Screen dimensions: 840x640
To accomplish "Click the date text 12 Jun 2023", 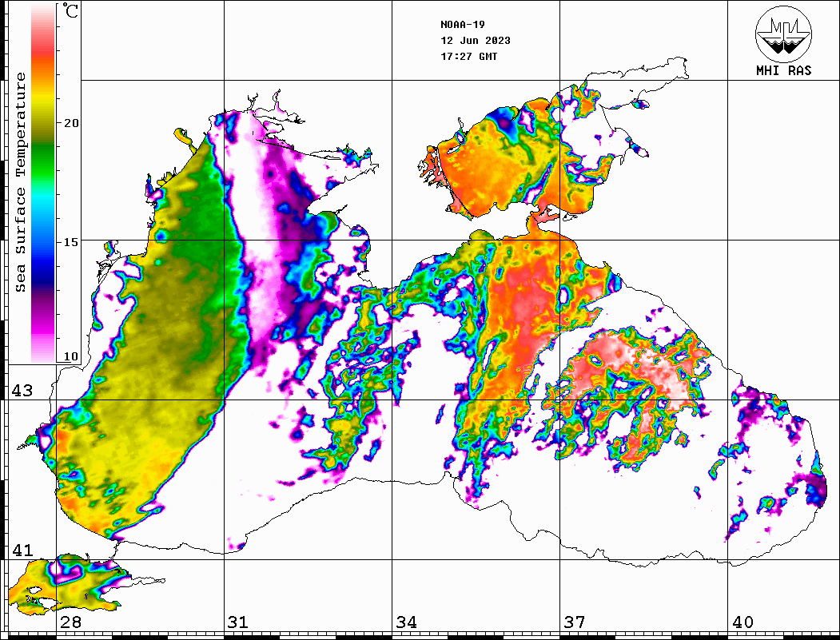I will point(476,41).
